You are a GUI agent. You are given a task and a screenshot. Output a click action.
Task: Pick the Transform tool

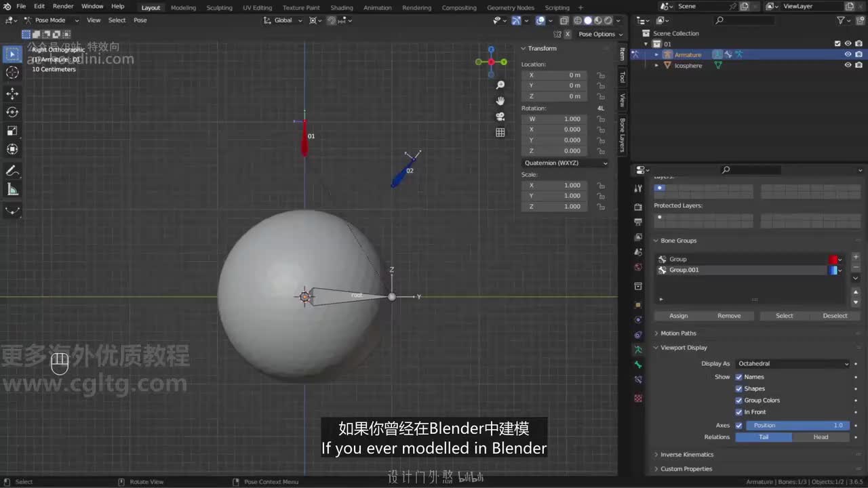click(12, 149)
